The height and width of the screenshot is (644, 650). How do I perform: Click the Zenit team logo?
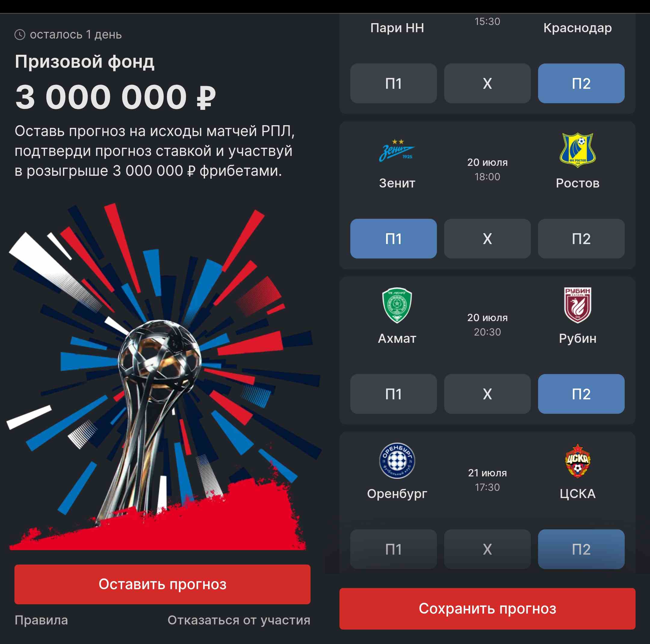click(x=397, y=150)
